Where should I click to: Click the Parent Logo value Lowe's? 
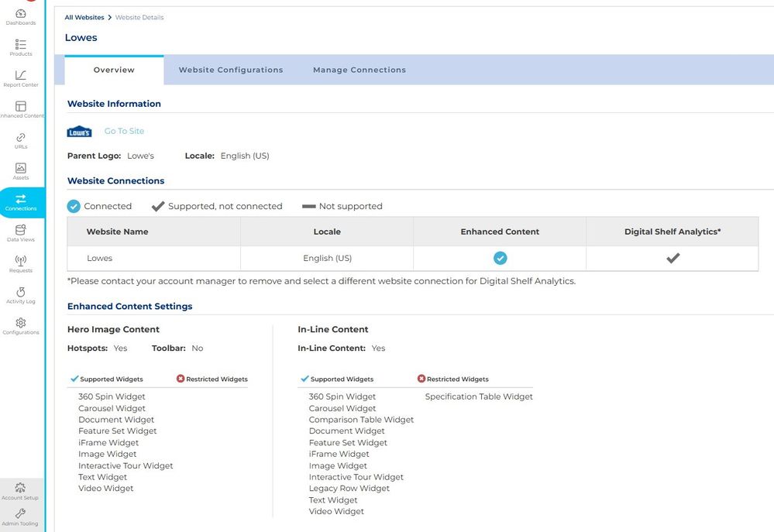141,156
